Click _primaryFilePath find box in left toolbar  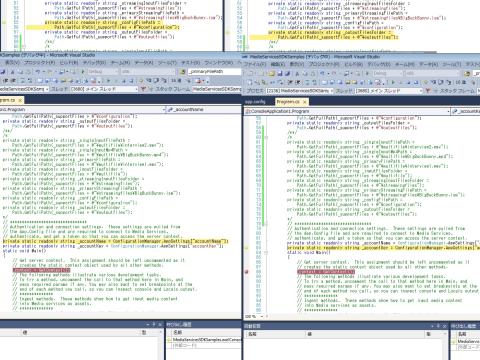214,72
